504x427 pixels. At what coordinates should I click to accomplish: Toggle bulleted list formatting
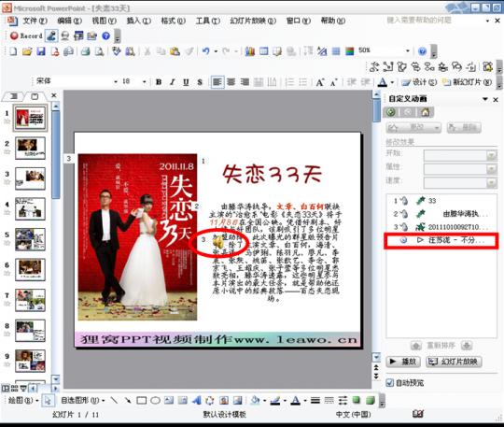point(303,82)
